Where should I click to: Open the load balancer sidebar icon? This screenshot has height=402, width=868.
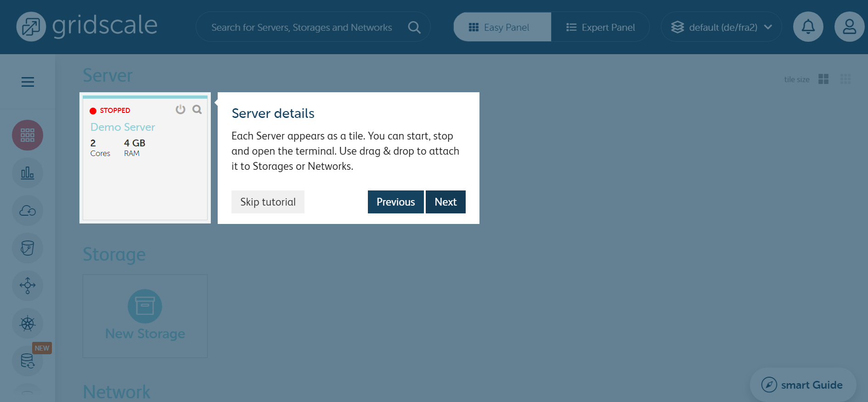(28, 286)
